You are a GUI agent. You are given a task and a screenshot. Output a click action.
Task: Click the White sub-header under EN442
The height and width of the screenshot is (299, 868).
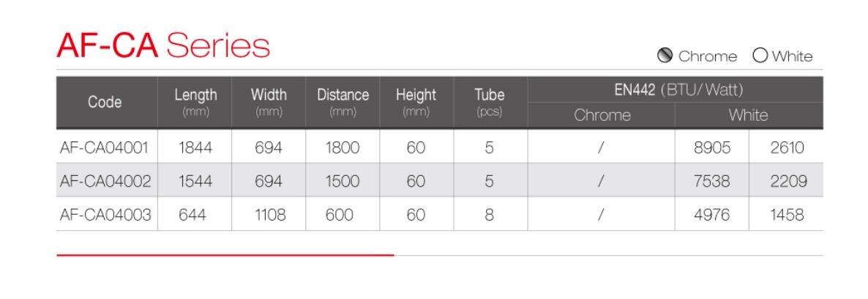tap(749, 115)
